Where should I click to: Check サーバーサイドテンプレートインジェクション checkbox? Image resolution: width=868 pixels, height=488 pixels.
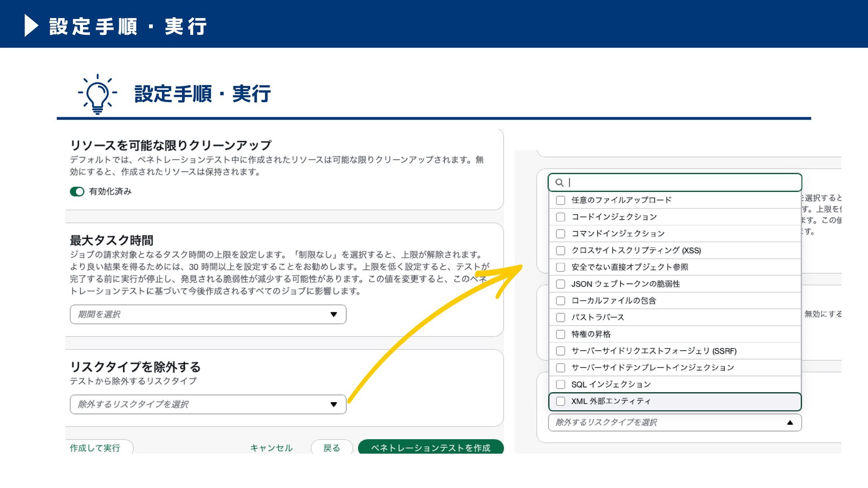tap(561, 367)
